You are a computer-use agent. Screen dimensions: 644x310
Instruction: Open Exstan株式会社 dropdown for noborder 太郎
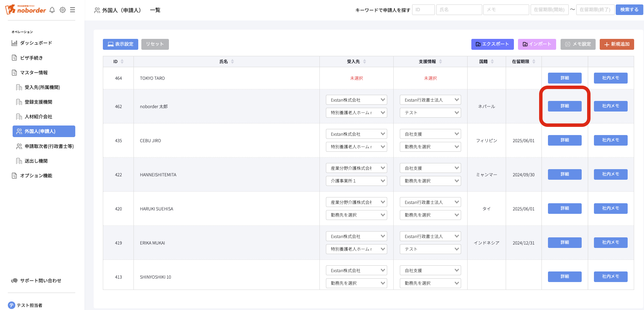coord(356,100)
